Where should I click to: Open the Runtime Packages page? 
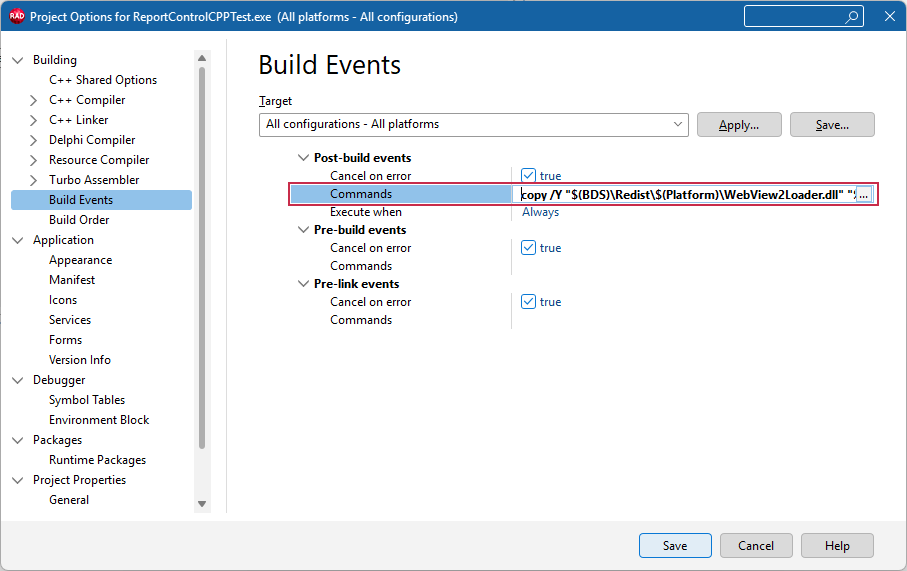(97, 460)
